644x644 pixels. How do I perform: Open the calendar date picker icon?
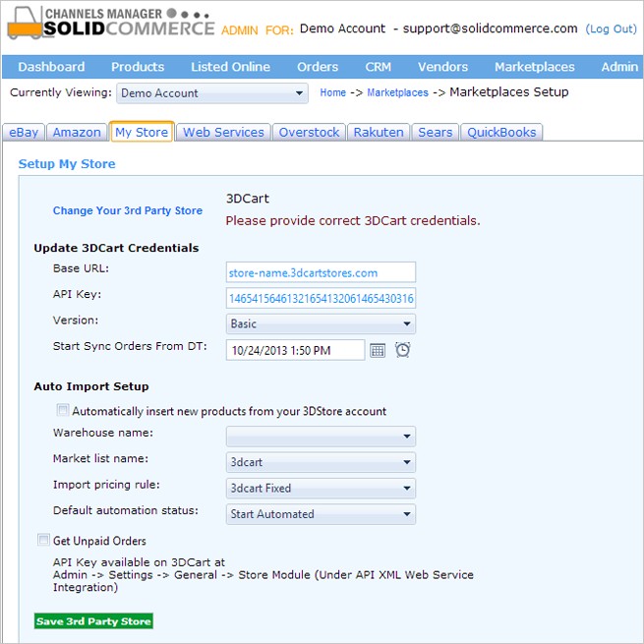[x=378, y=350]
